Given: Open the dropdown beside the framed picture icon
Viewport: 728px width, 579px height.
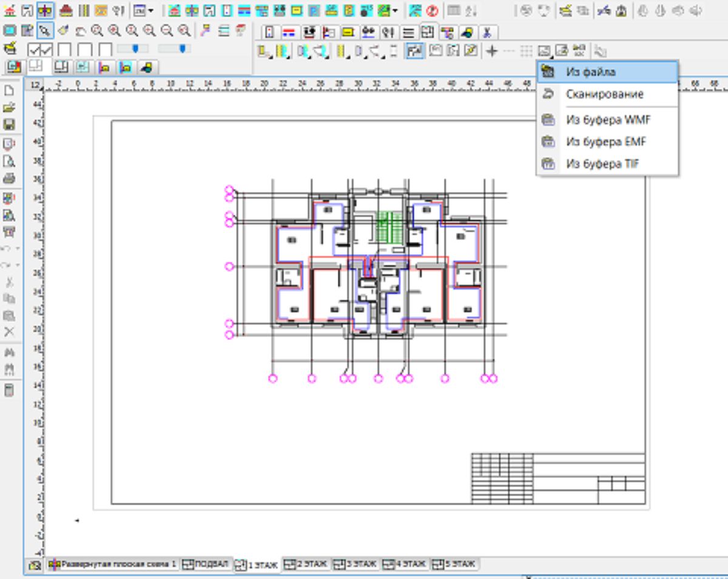Looking at the screenshot, I should (x=150, y=11).
